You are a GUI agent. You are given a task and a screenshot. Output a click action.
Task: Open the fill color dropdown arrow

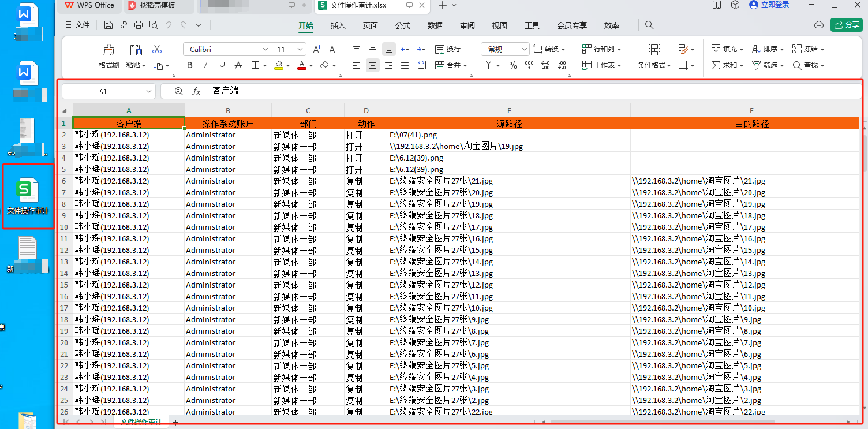coord(288,66)
